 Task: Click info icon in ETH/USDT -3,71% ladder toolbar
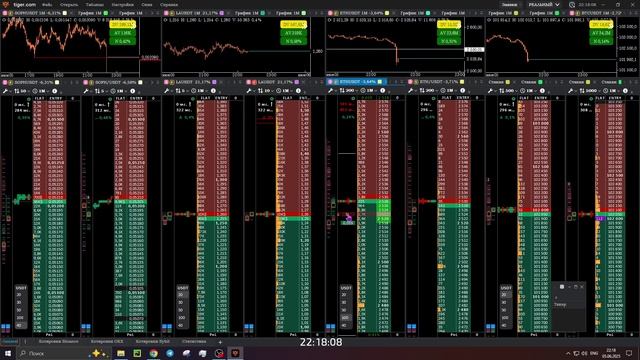[462, 91]
